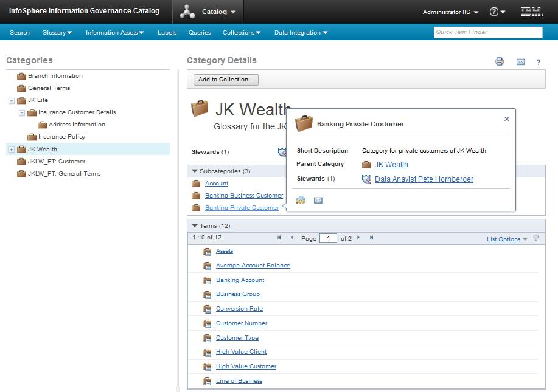Image resolution: width=558 pixels, height=392 pixels.
Task: Open the Administrator IIS user menu
Action: tap(450, 12)
